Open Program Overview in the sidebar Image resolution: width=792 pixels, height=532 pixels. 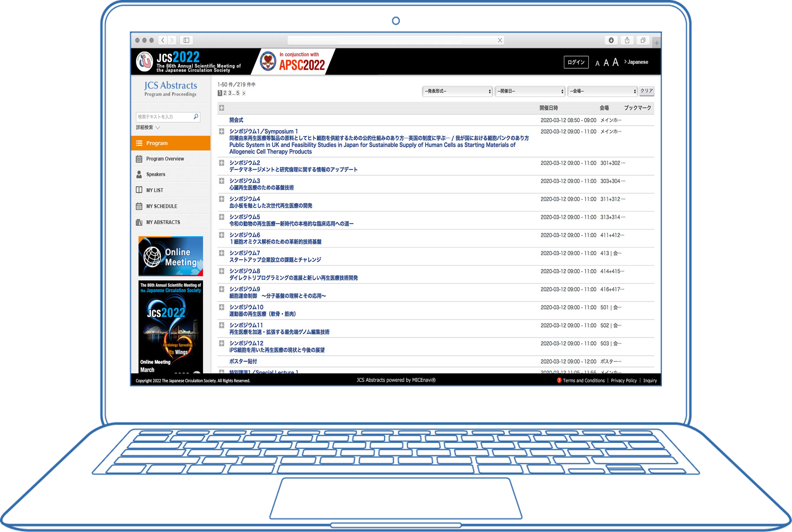pos(171,159)
